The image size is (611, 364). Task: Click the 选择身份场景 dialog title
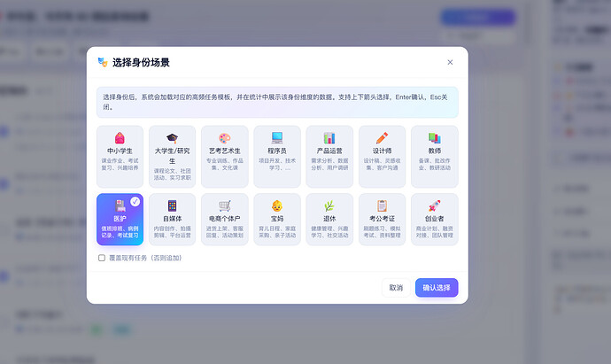point(141,62)
